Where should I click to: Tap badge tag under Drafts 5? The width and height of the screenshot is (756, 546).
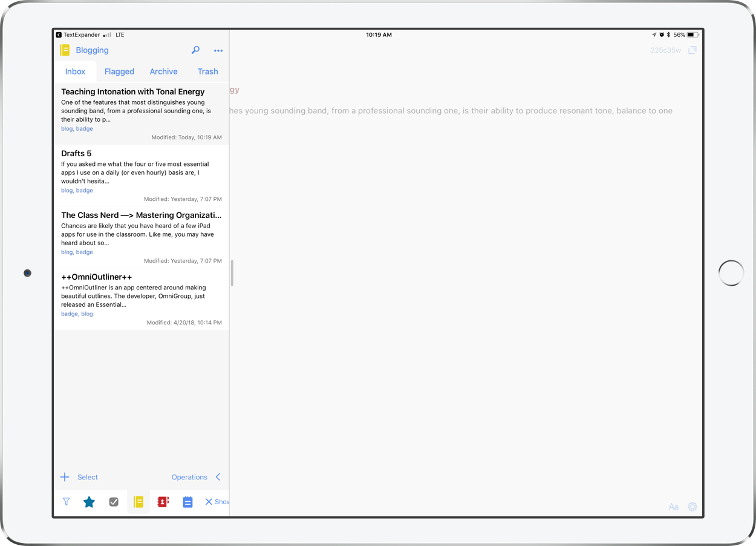[x=85, y=190]
